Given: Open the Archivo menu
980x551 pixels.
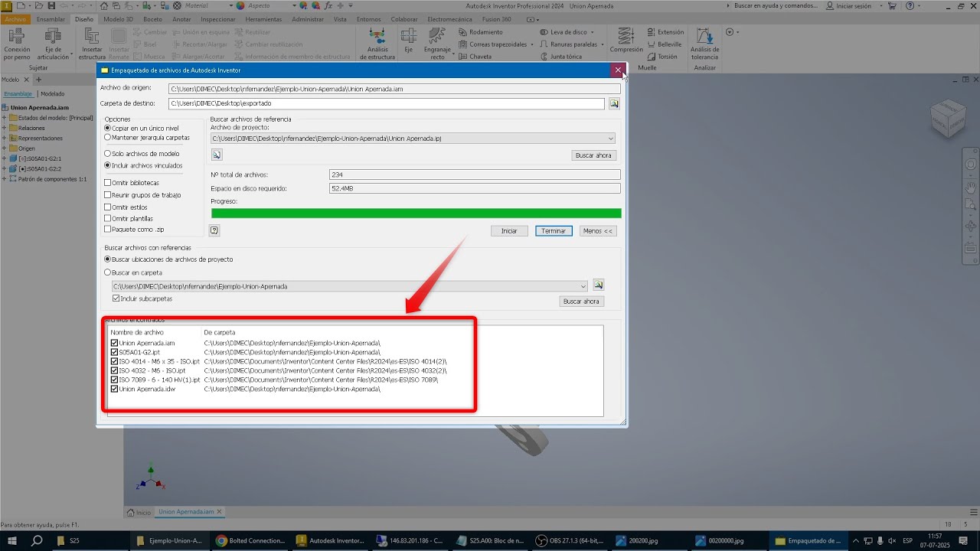Looking at the screenshot, I should pos(15,19).
